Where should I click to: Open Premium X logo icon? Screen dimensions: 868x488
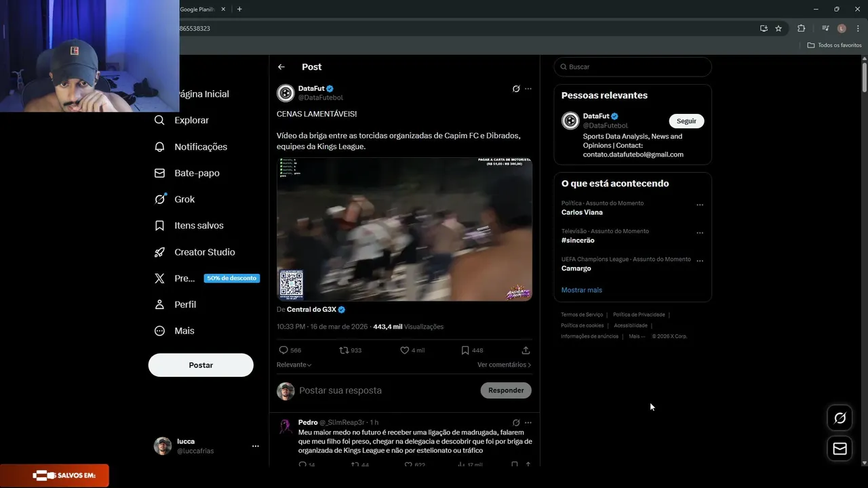[159, 278]
